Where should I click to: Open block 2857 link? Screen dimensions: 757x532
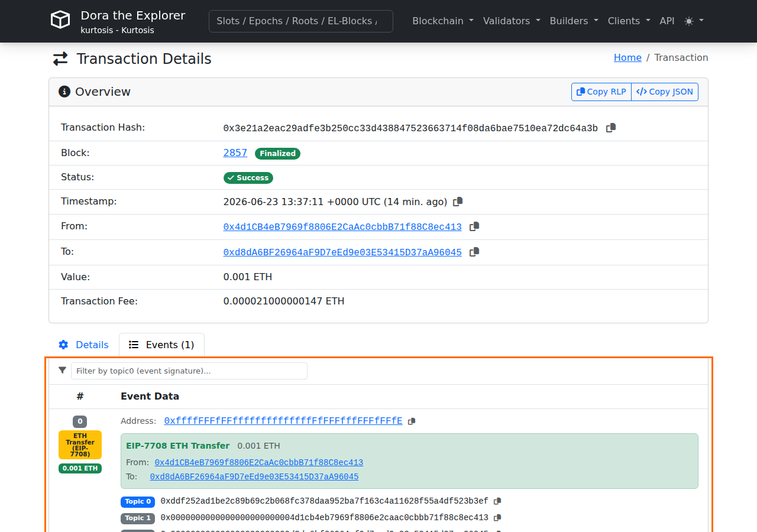[x=235, y=153]
